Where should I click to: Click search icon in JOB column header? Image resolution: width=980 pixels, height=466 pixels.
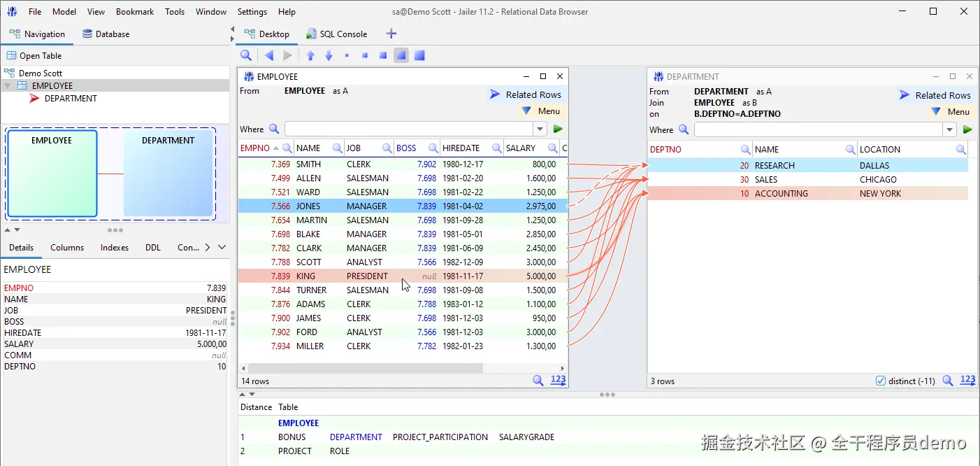pos(387,148)
